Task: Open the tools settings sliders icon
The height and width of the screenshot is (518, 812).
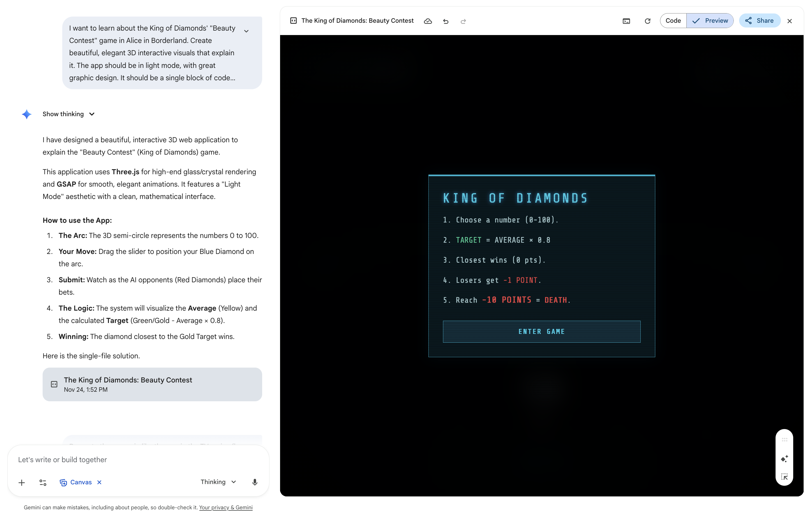Action: (x=43, y=482)
